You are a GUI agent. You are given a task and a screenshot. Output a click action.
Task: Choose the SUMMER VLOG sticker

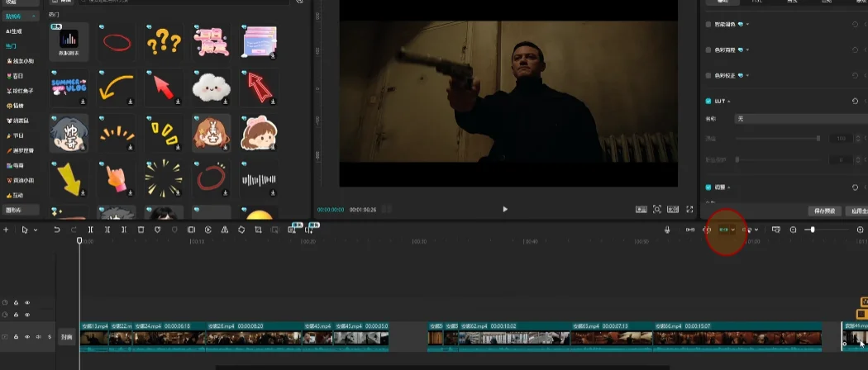[69, 88]
